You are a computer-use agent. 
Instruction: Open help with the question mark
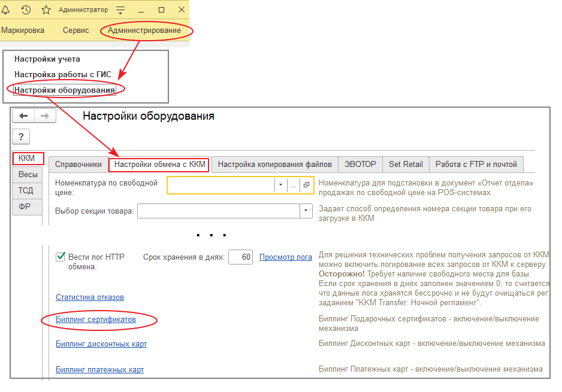(21, 137)
